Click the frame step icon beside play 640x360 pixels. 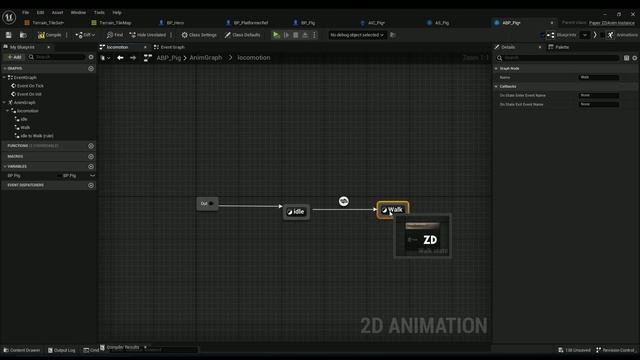point(287,35)
